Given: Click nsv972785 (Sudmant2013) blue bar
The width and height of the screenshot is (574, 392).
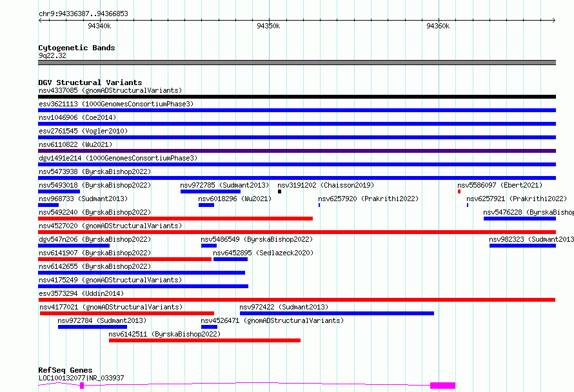Looking at the screenshot, I should coord(210,191).
